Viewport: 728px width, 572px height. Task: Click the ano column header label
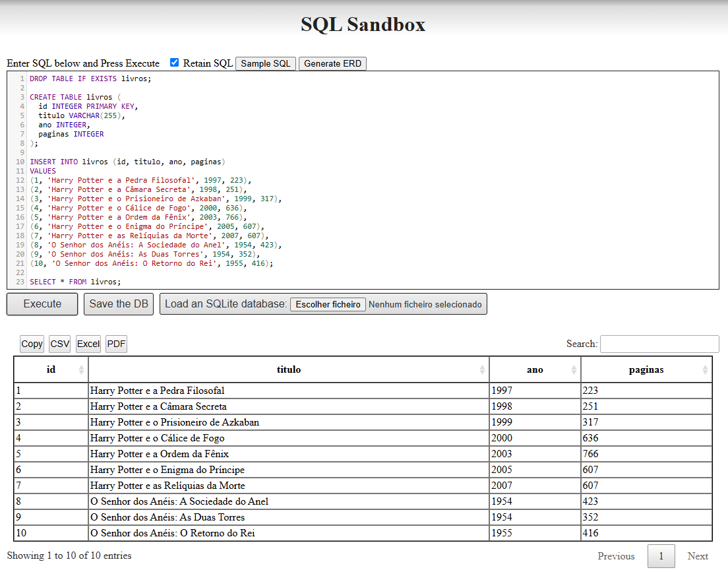(535, 370)
